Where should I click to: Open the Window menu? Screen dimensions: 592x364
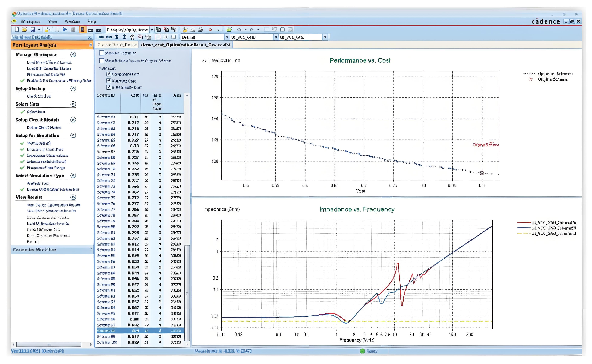pos(72,21)
